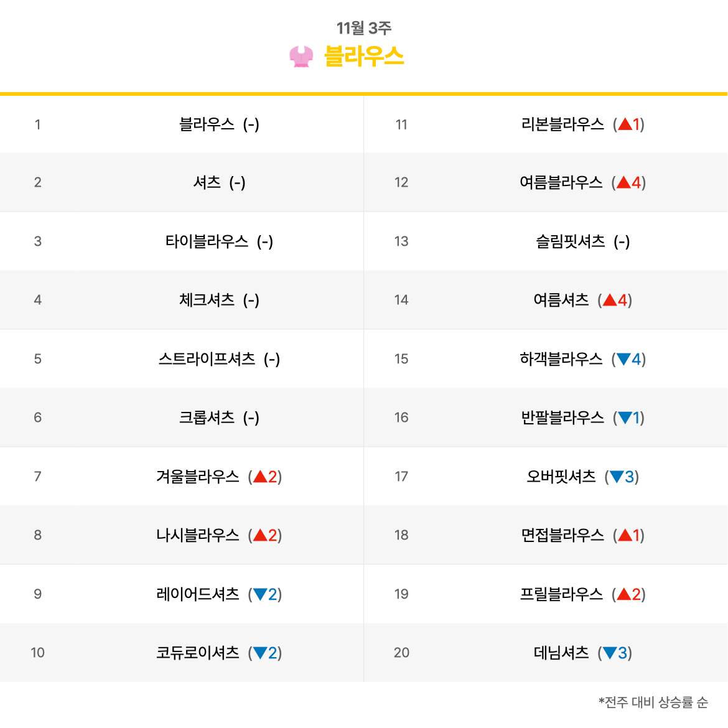Click red up arrow beside 나시블라우스

260,535
